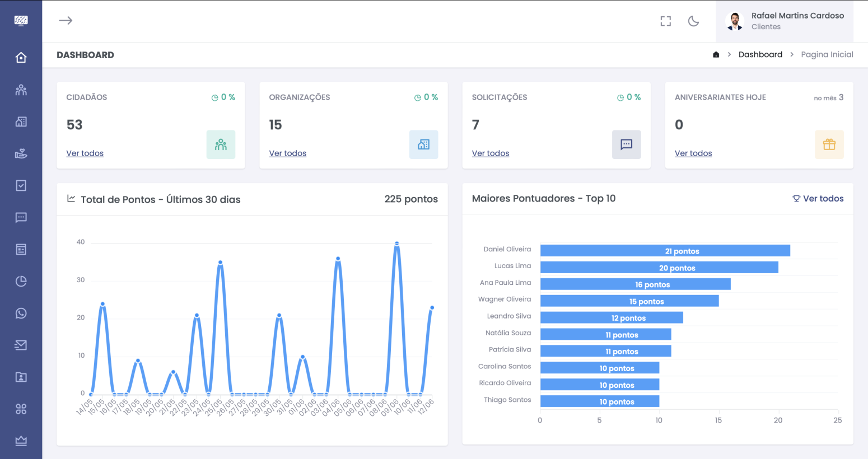The height and width of the screenshot is (459, 868).
Task: Go to Dashboard in the breadcrumb
Action: (x=760, y=54)
